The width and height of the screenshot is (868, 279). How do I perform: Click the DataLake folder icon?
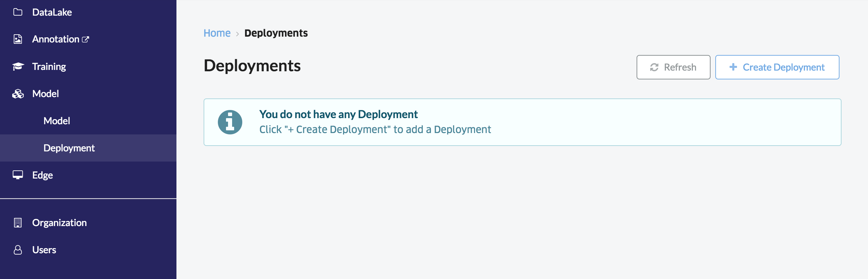[18, 12]
